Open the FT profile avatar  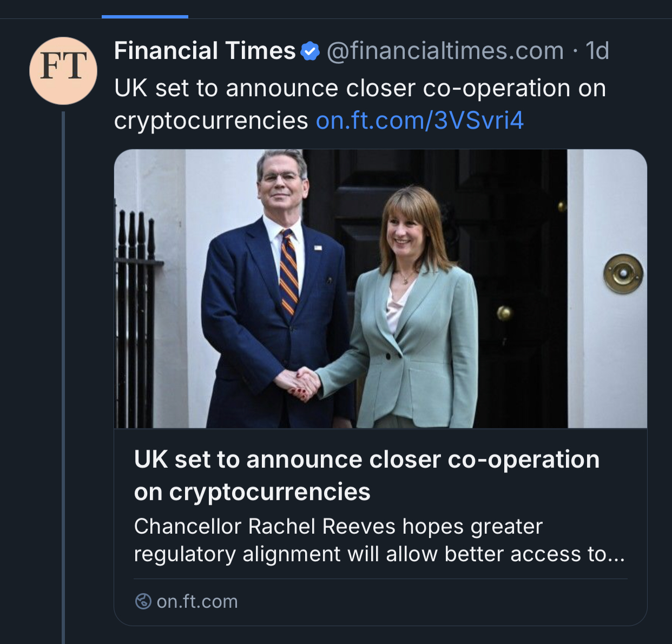pos(63,70)
